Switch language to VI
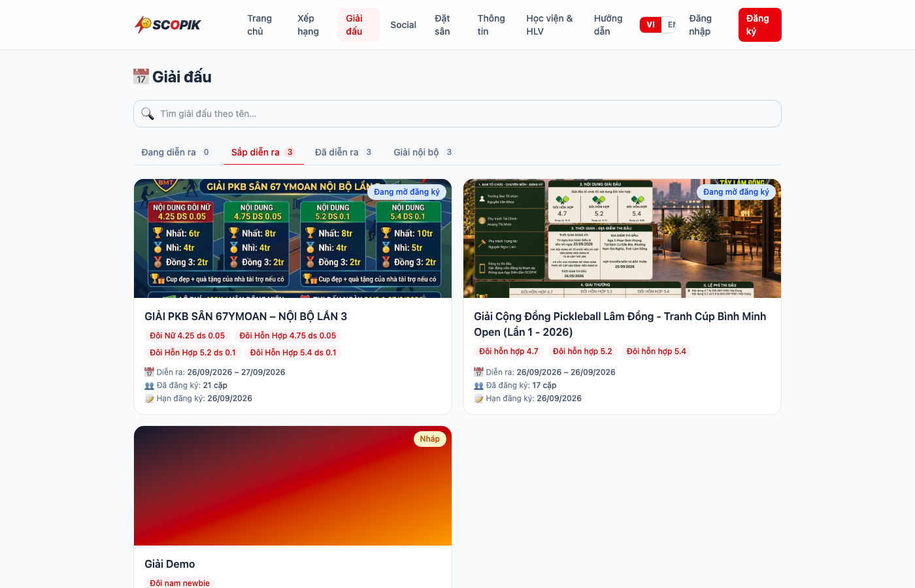This screenshot has width=915, height=588. coord(650,25)
